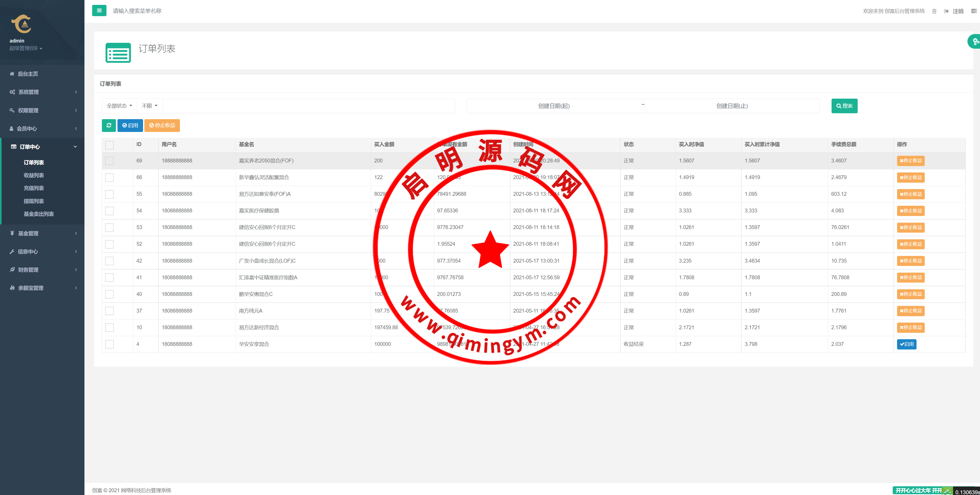The width and height of the screenshot is (980, 495).
Task: Click the green refresh icon button
Action: [109, 125]
